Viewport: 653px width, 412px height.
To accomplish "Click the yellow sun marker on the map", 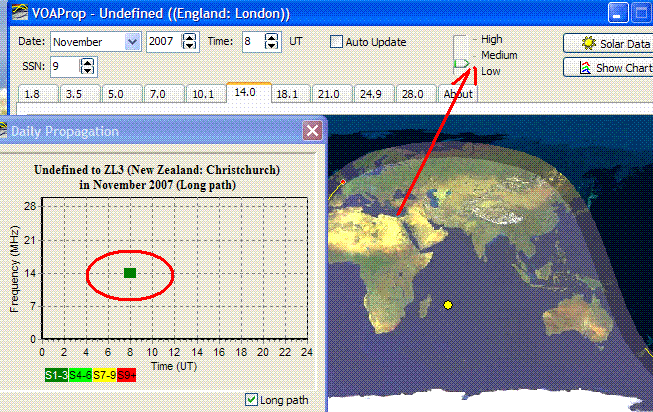I will [448, 305].
